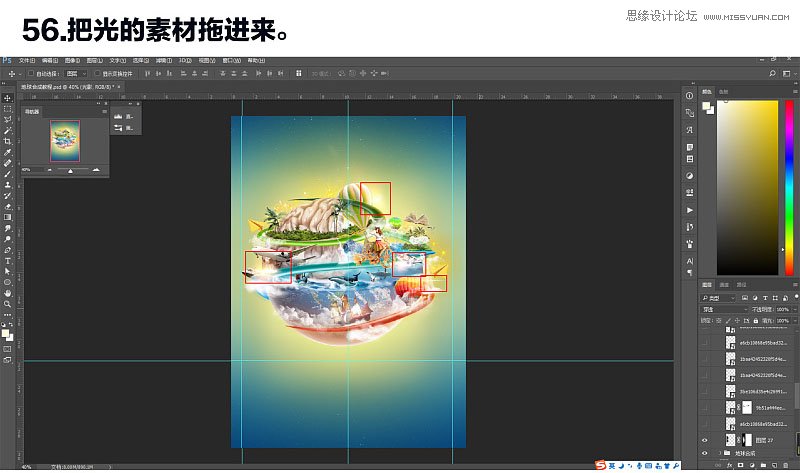This screenshot has height=473, width=800.
Task: Switch to the Paths tab
Action: click(x=741, y=285)
